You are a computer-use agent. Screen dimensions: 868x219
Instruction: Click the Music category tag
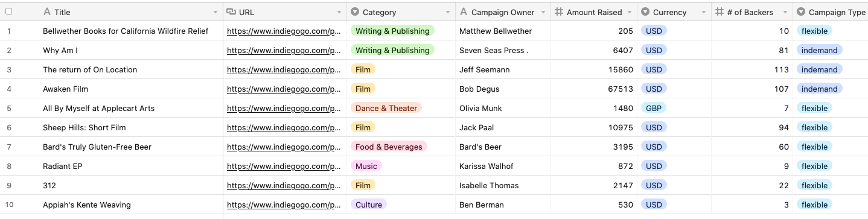366,166
